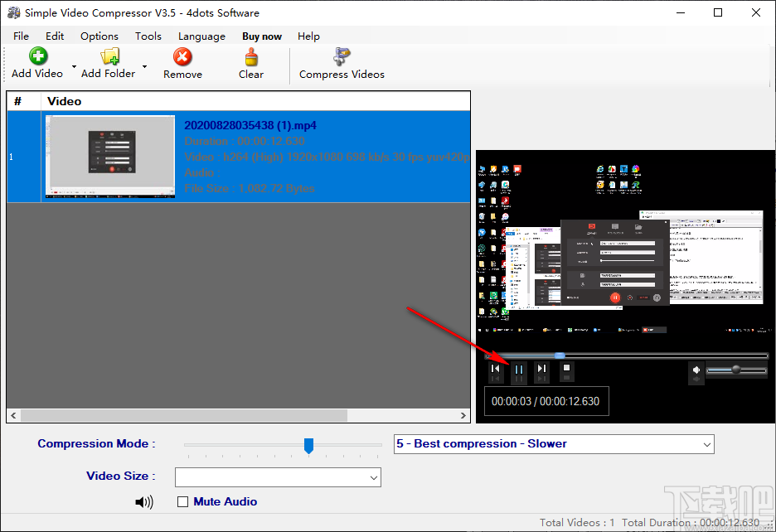Click the Add Video toolbar icon

pos(36,56)
